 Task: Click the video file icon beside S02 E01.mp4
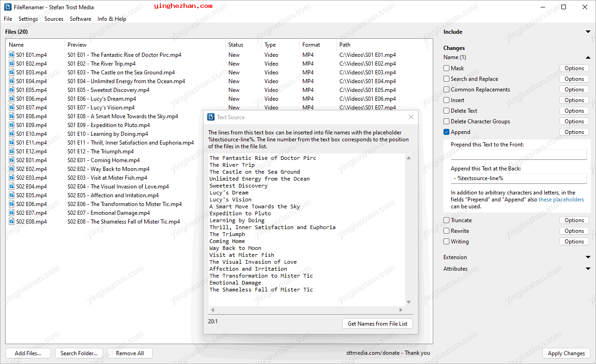pyautogui.click(x=12, y=160)
